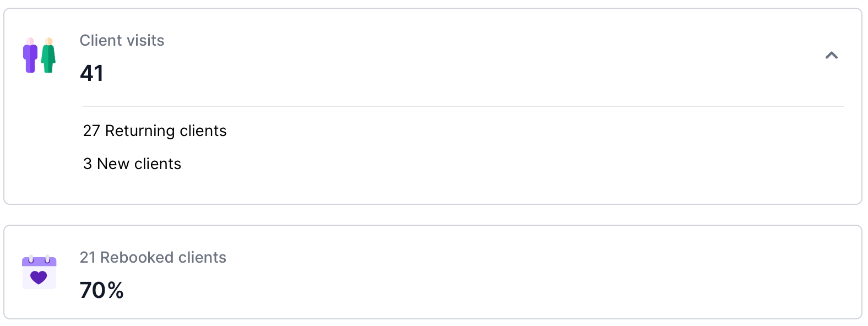Select the word Returning in the breakdown list
This screenshot has width=868, height=326.
140,131
